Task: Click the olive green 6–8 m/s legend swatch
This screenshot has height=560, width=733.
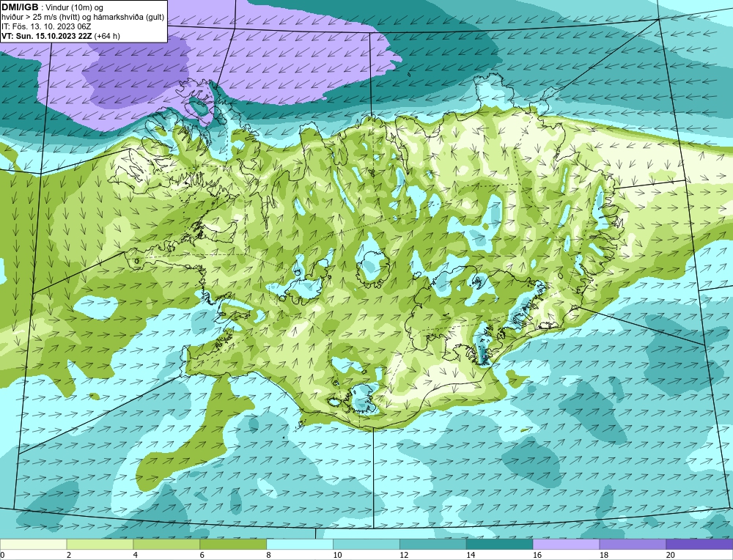Action: [x=233, y=544]
